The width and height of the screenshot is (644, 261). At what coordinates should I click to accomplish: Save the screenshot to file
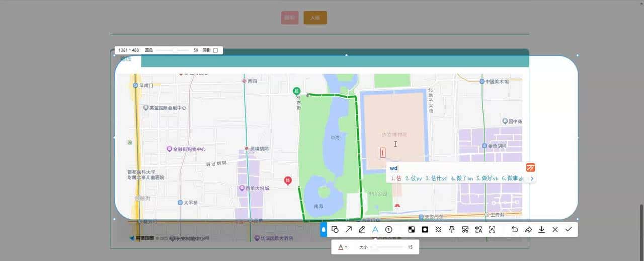tap(542, 229)
